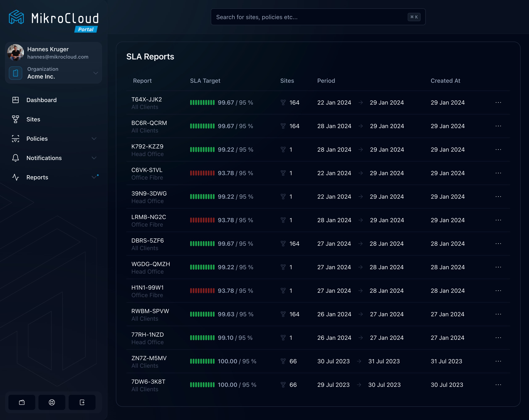Click the Sites network icon in sidebar
Viewport: 529px width, 420px height.
[x=16, y=119]
